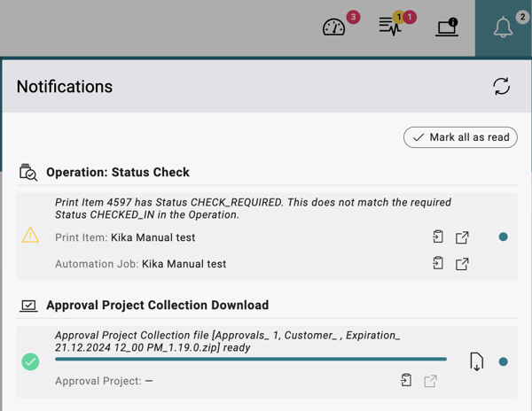Copy the Print Item Kika Manual test
The width and height of the screenshot is (532, 411).
click(x=438, y=237)
